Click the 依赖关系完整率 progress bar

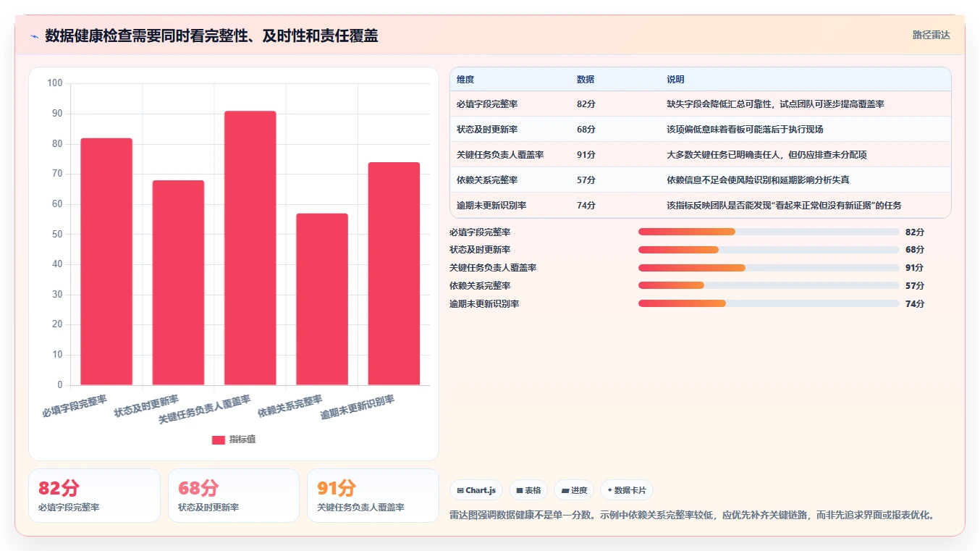[x=769, y=285]
